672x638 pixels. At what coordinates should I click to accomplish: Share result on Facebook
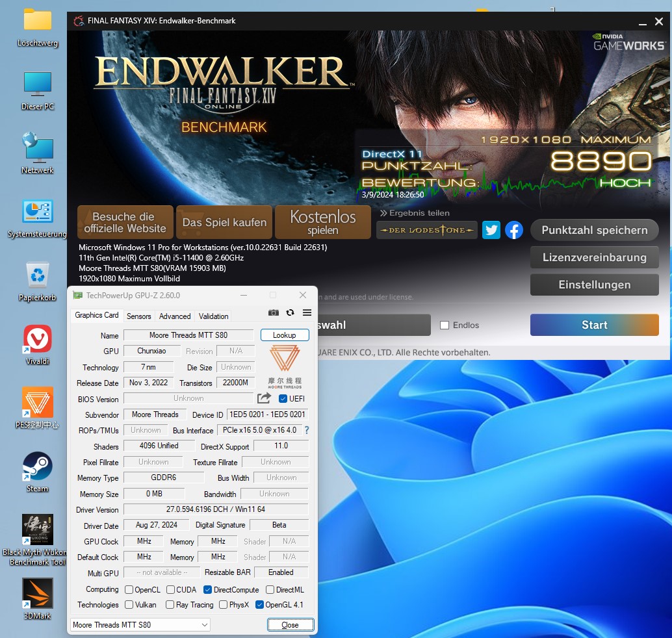coord(514,230)
